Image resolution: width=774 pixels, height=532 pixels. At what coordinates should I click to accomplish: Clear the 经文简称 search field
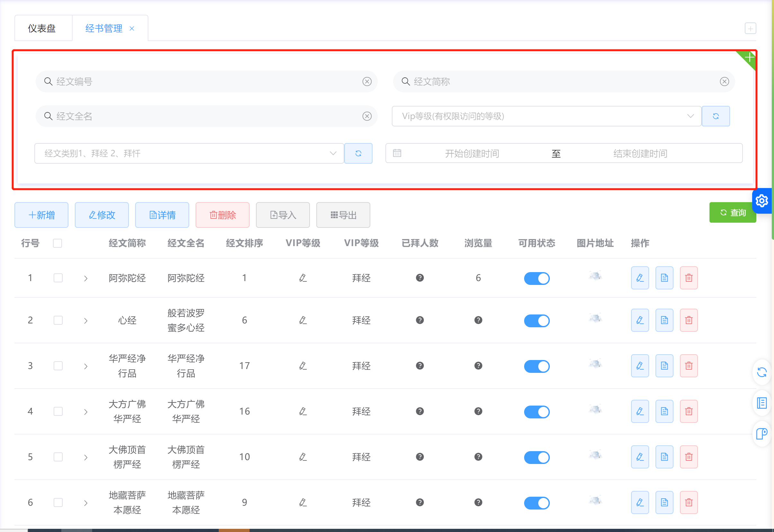tap(724, 81)
